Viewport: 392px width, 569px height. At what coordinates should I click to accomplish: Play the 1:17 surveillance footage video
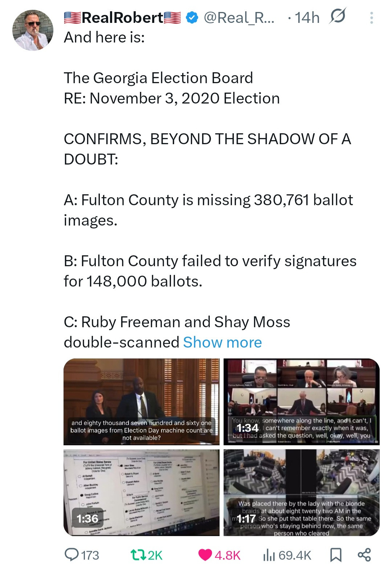click(x=301, y=492)
